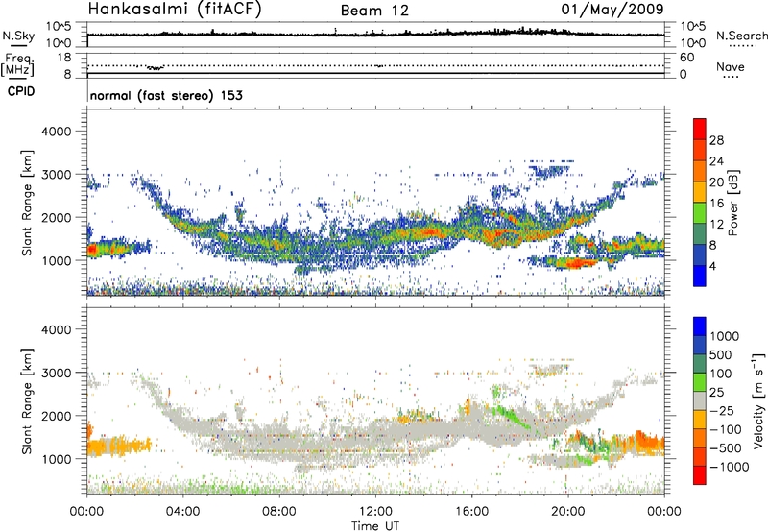Screen dimensions: 768x532
Task: Click the yellow 16-20 dB power color band
Action: point(700,192)
